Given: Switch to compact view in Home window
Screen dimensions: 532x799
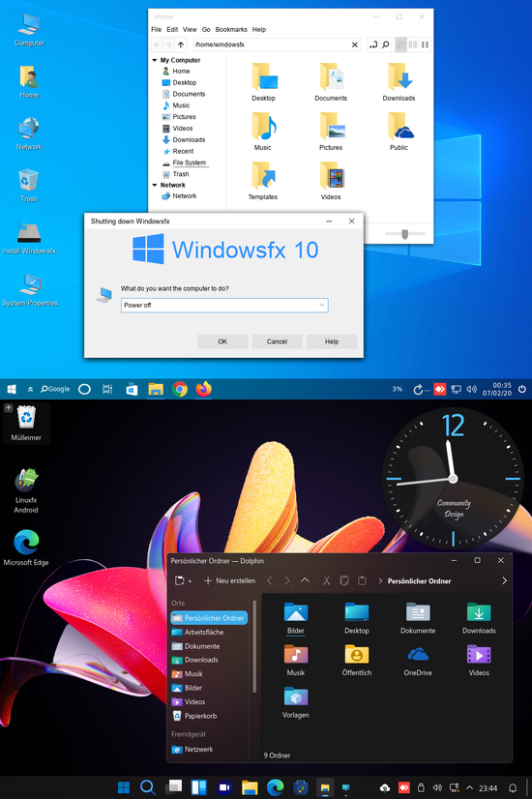Looking at the screenshot, I should [x=425, y=44].
